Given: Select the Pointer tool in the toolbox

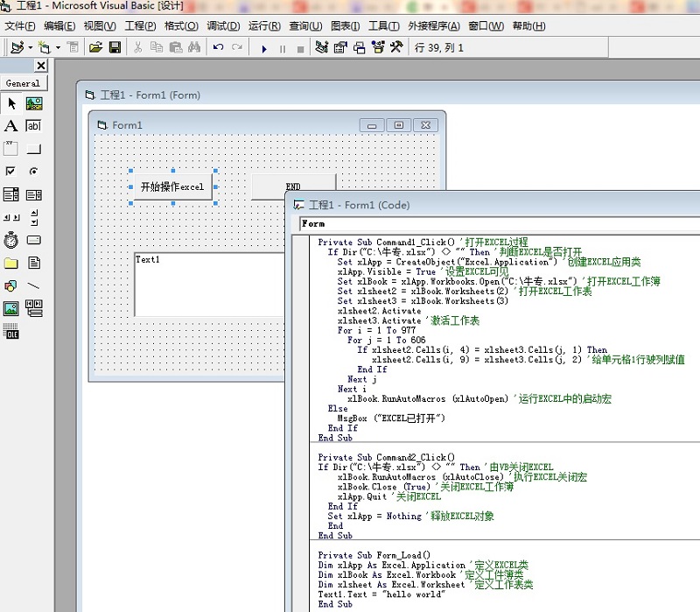Looking at the screenshot, I should pyautogui.click(x=11, y=103).
